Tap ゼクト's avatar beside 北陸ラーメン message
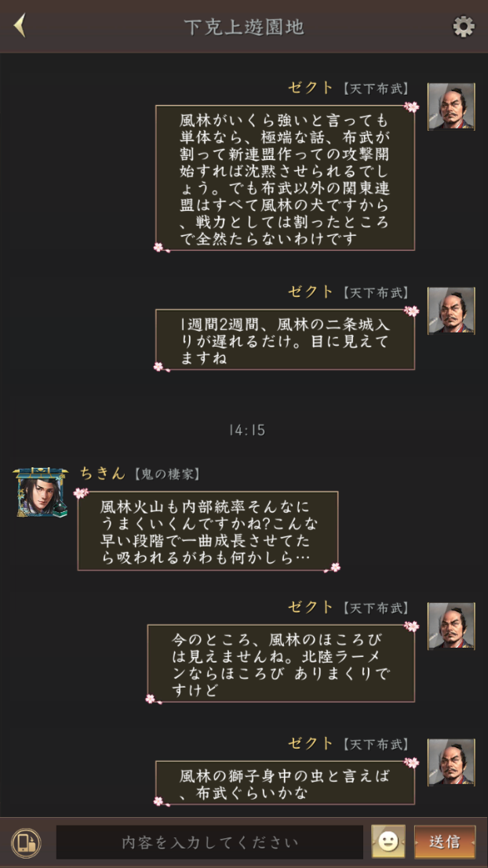The image size is (488, 868). click(451, 626)
